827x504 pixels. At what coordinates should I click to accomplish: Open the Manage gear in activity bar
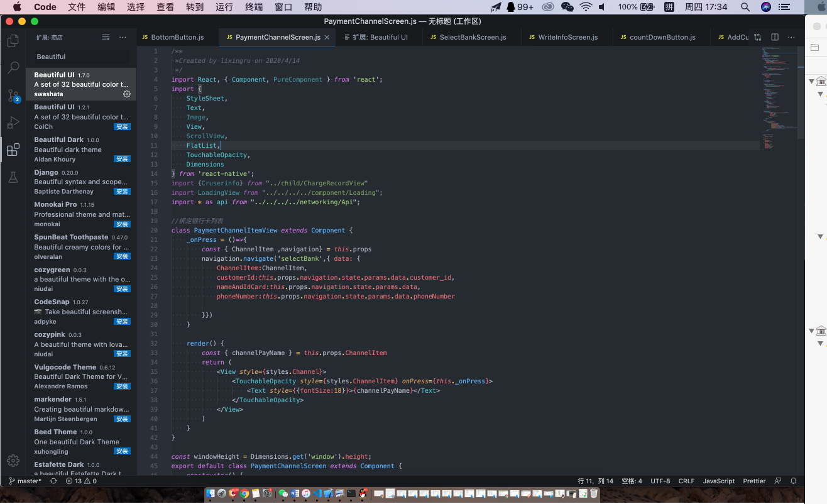click(13, 461)
